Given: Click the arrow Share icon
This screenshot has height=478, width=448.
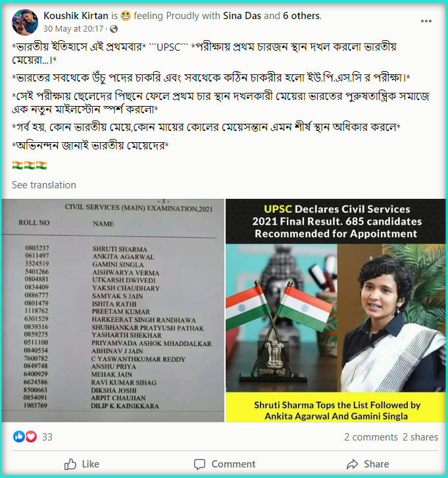Looking at the screenshot, I should coord(353,464).
